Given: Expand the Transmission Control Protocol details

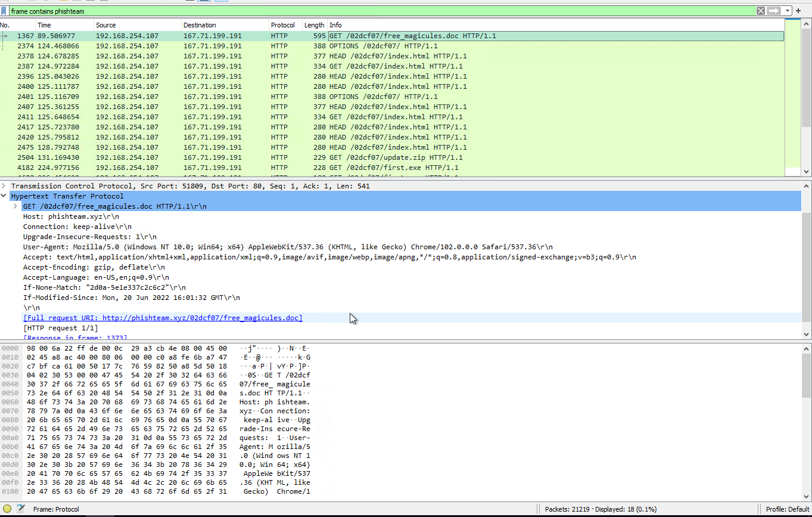Looking at the screenshot, I should pyautogui.click(x=4, y=185).
